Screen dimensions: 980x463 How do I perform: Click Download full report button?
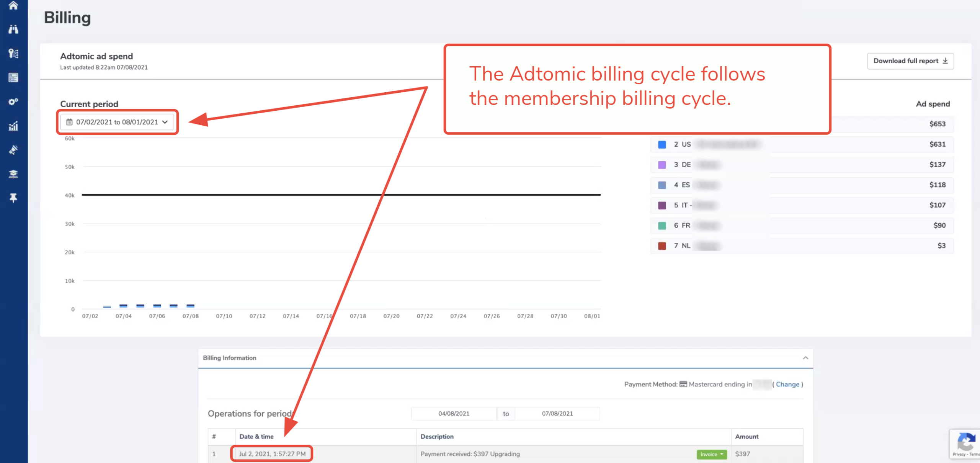click(910, 61)
